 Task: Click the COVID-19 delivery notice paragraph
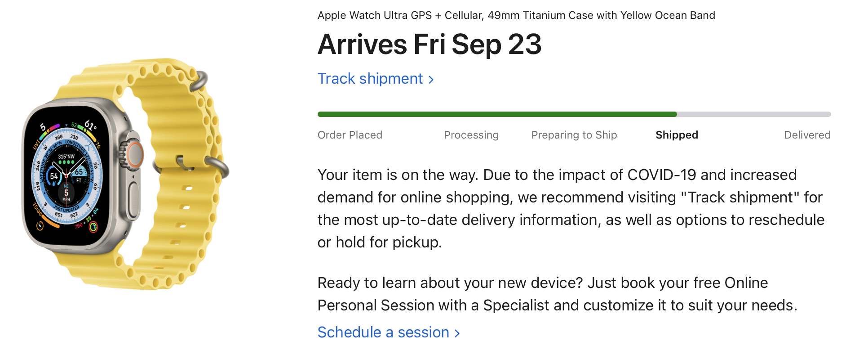coord(571,208)
